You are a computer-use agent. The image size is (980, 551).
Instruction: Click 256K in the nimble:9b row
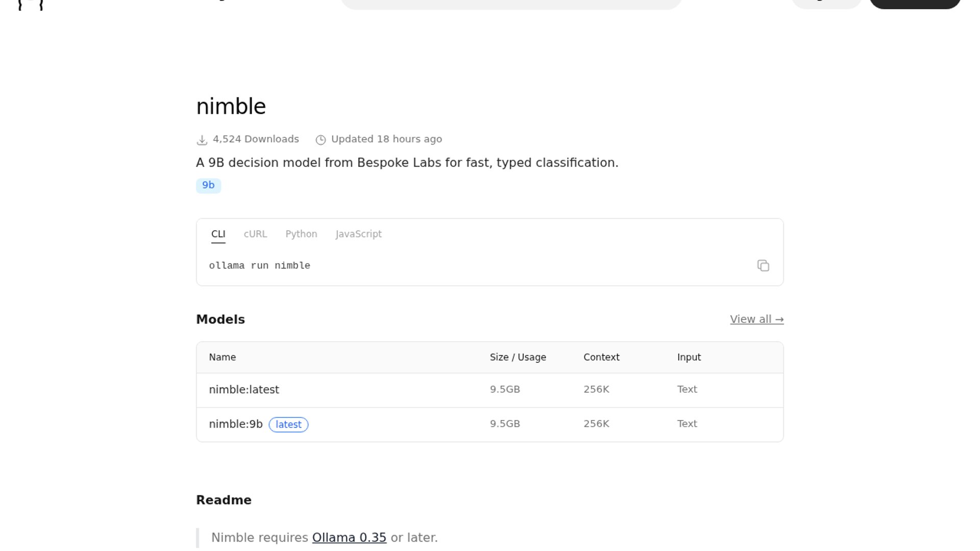click(x=596, y=424)
